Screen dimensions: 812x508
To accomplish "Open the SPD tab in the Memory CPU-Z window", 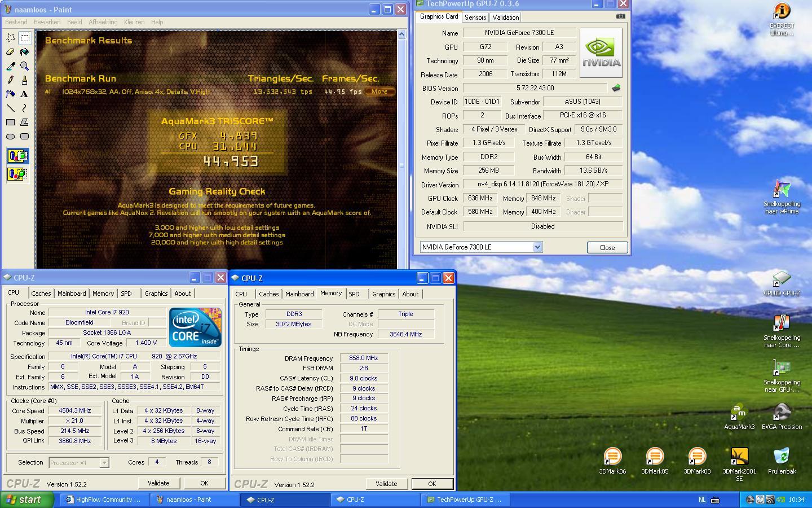I will pos(354,294).
